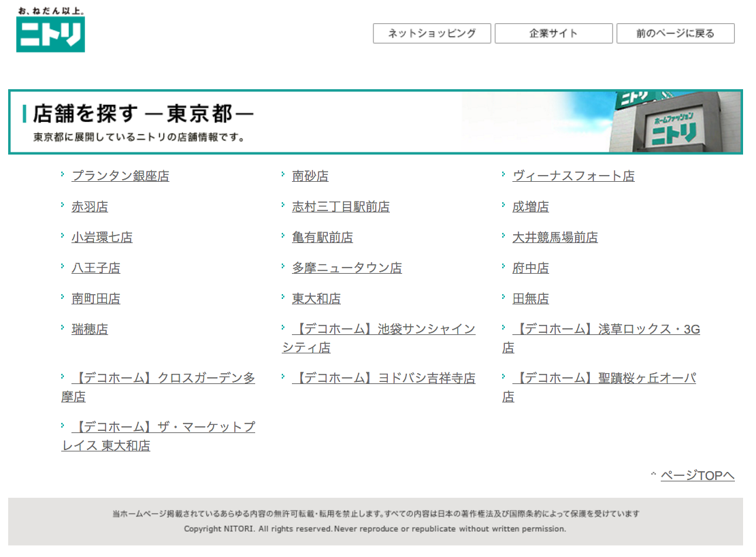Click the arrow bullet beside 瑞穂店

coord(63,328)
